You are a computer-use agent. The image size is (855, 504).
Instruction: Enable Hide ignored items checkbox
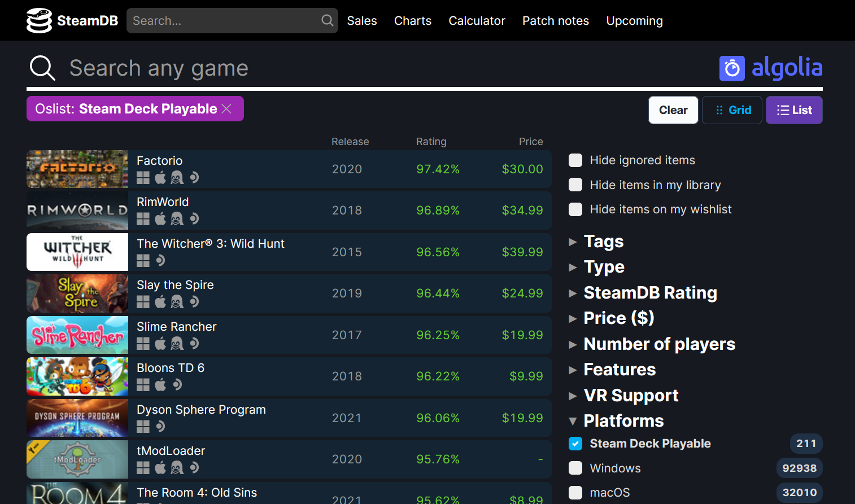[x=575, y=160]
